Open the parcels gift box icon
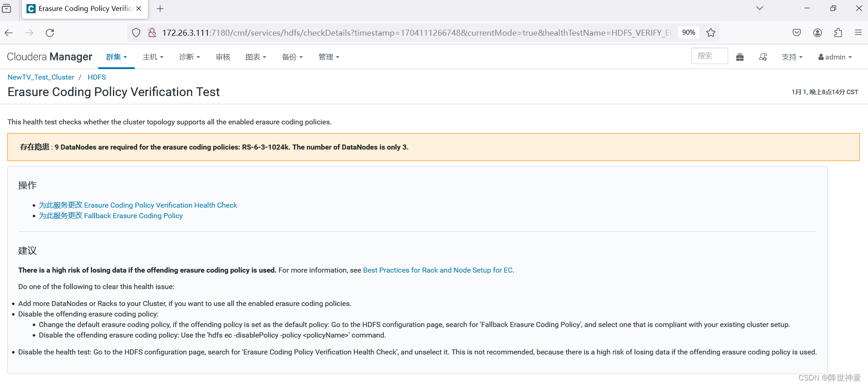Screen dimensions: 868x386 740,57
